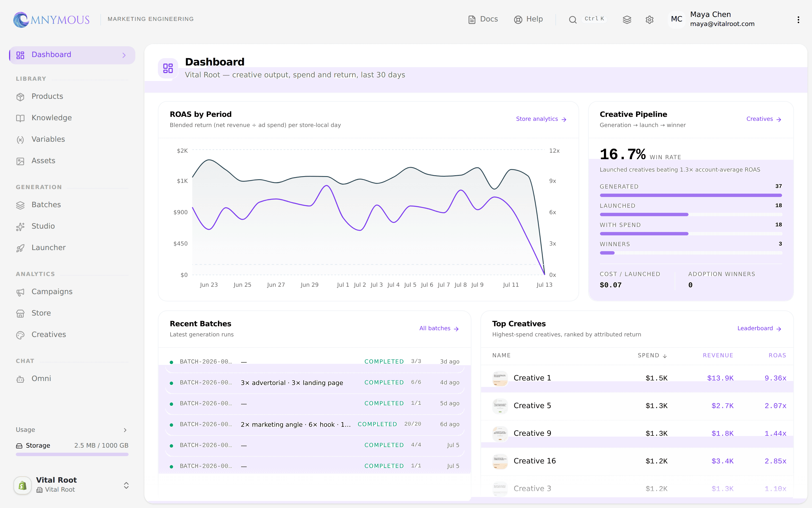Image resolution: width=812 pixels, height=508 pixels.
Task: Follow the All batches link
Action: point(439,328)
